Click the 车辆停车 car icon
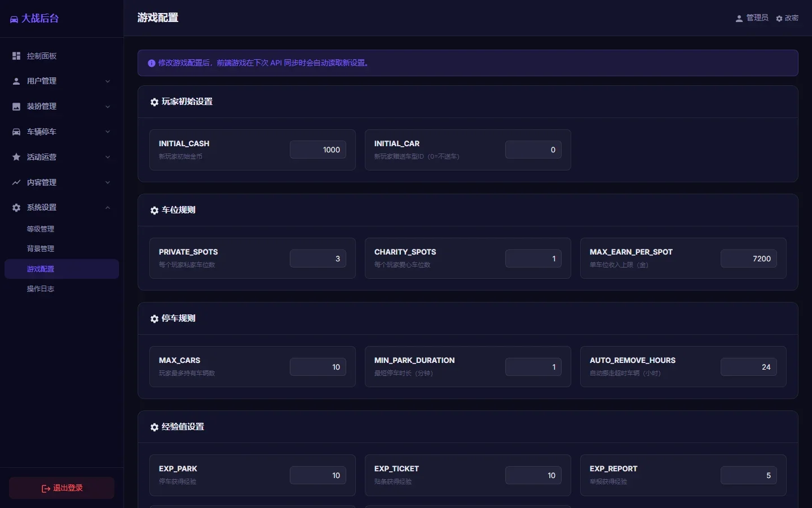Viewport: 812px width, 508px height. [16, 132]
